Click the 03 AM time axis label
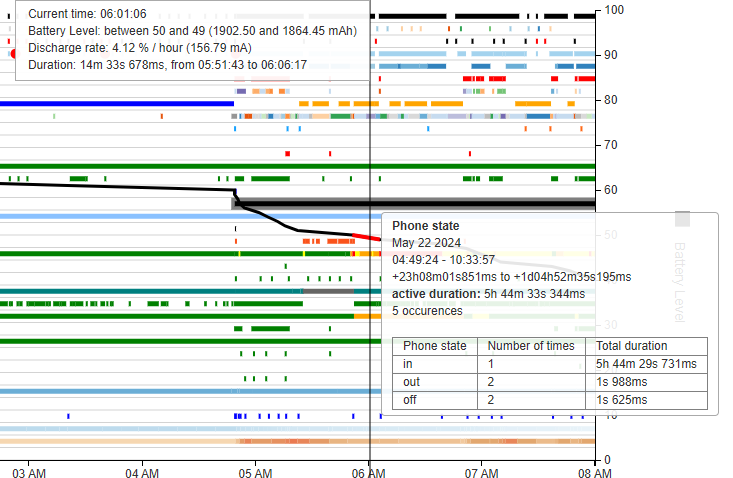733x478 pixels. (x=29, y=473)
